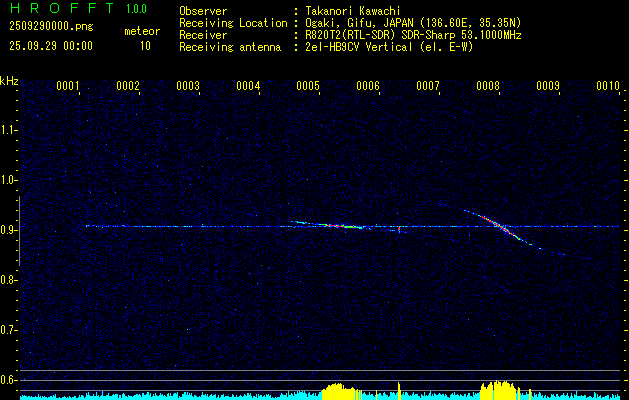
Task: Click the 0.6 kHz frequency label
Action: (x=8, y=380)
